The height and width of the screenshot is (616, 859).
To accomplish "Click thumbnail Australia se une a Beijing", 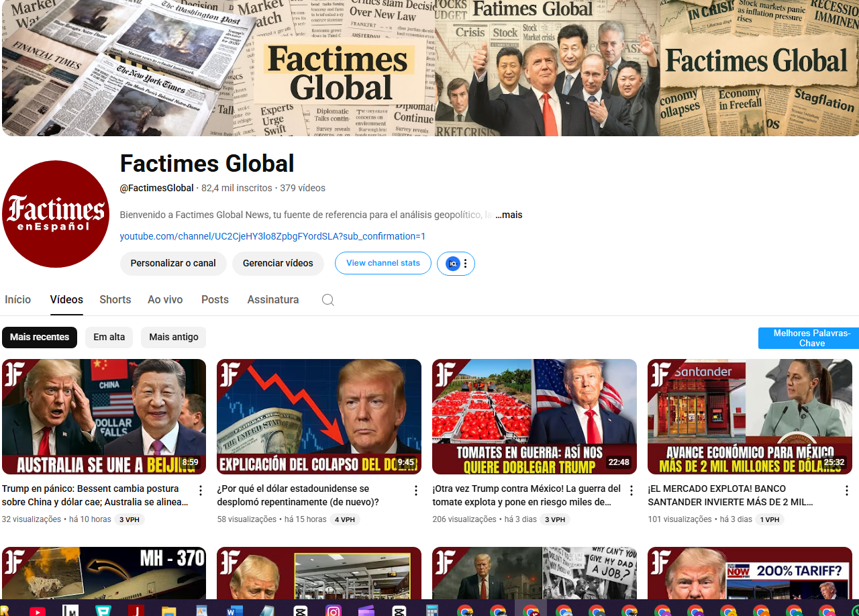I will 104,417.
